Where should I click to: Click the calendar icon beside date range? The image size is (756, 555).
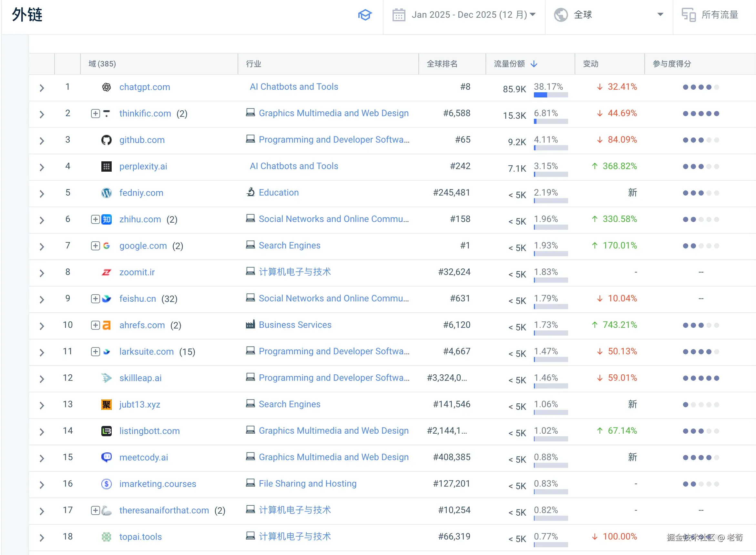tap(399, 15)
